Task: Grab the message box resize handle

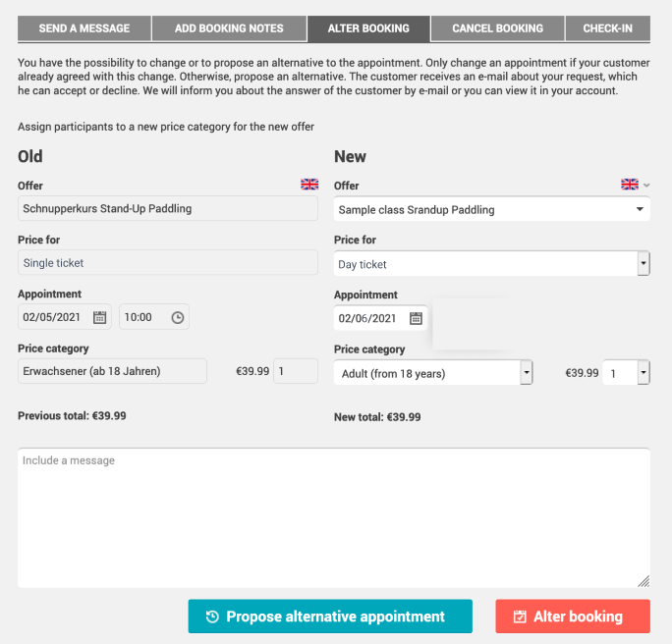Action: (644, 581)
